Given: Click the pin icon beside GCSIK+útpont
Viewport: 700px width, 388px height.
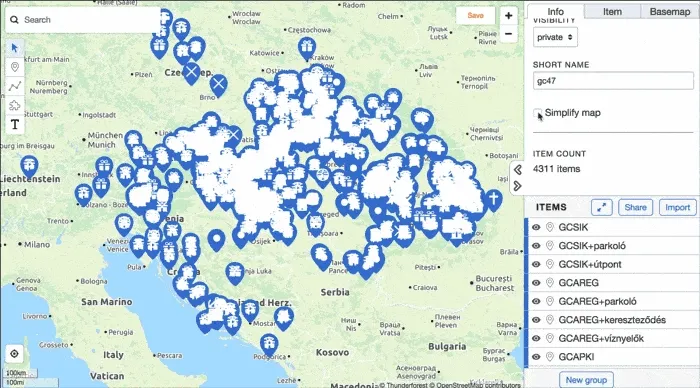Looking at the screenshot, I should pos(550,264).
